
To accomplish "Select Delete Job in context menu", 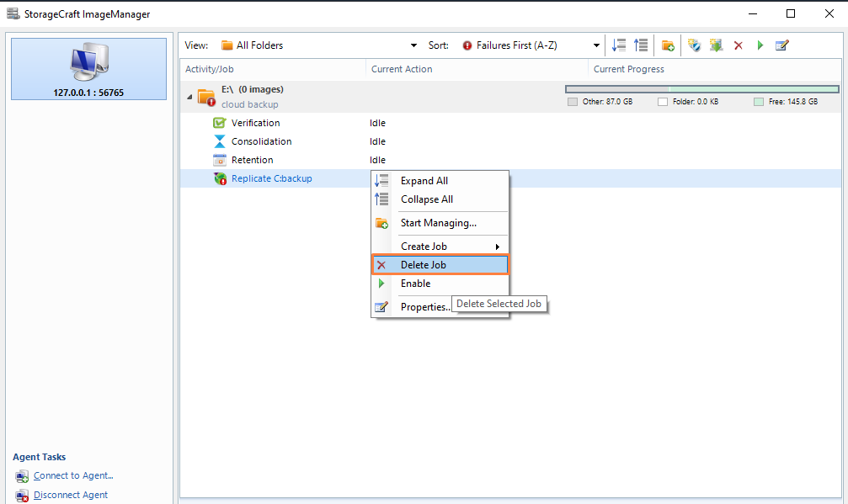I will click(x=440, y=265).
